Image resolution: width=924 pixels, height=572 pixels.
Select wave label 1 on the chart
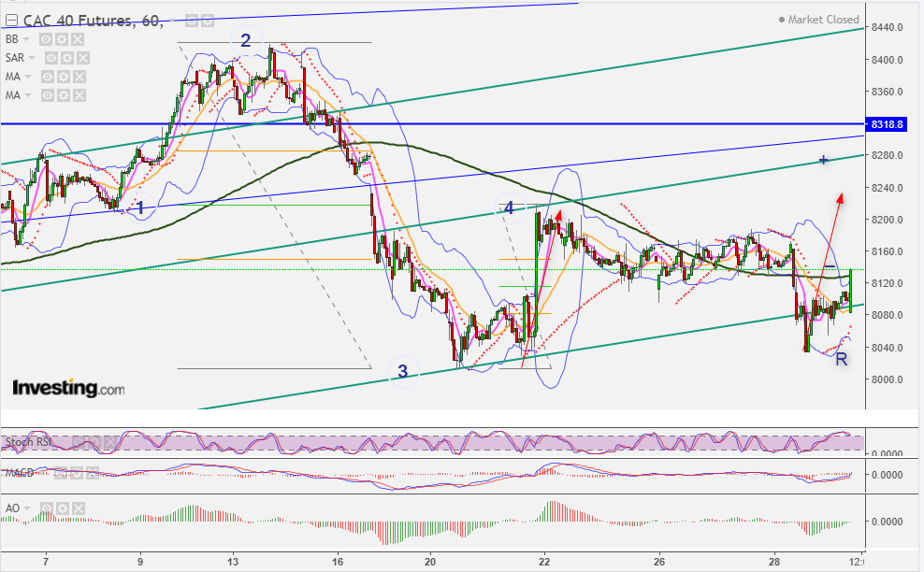tap(140, 207)
